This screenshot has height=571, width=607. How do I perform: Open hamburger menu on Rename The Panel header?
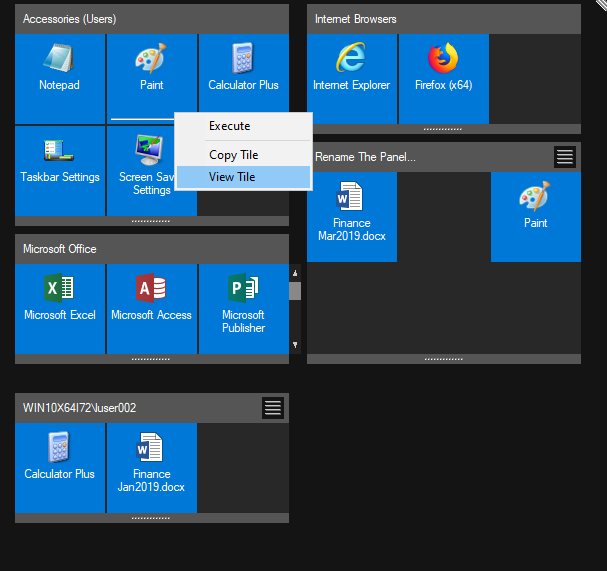coord(565,157)
